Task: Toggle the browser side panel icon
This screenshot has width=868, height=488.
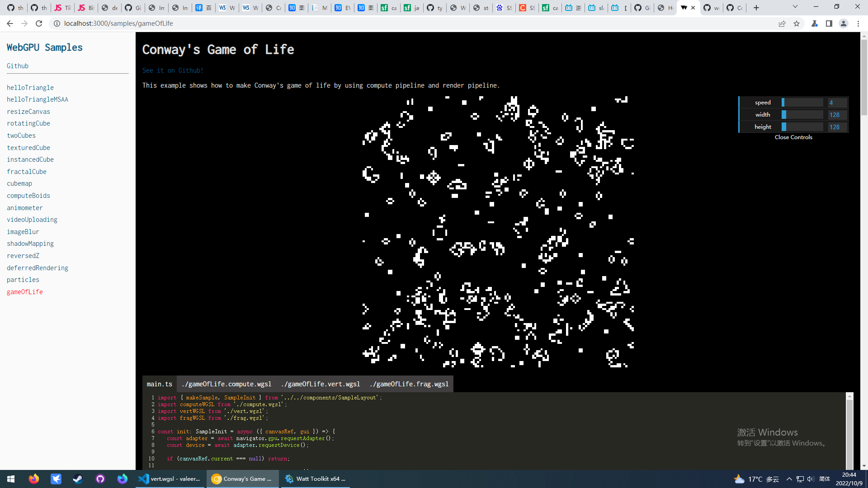Action: (x=829, y=23)
